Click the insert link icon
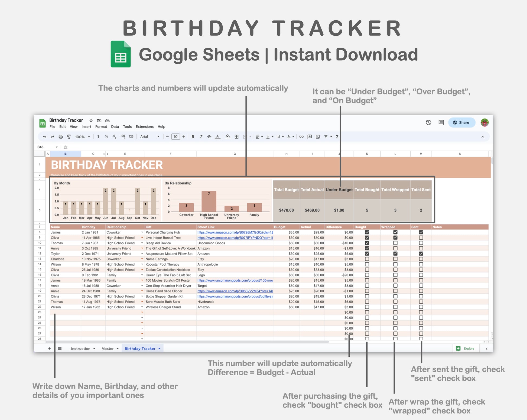 (x=301, y=137)
